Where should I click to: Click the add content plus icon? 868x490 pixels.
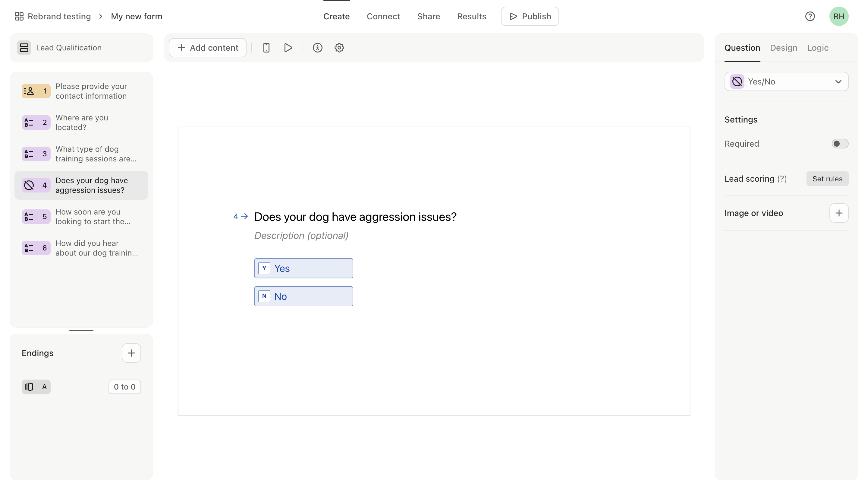pyautogui.click(x=181, y=48)
